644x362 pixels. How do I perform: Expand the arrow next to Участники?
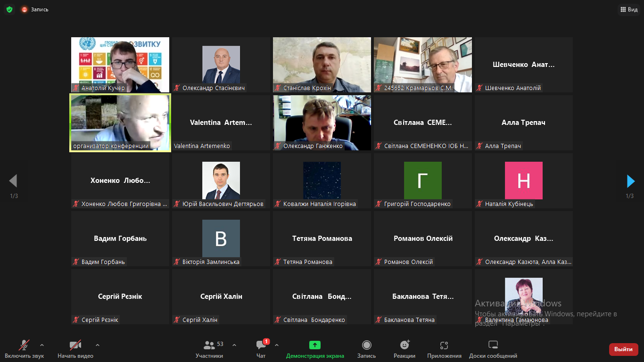point(234,345)
